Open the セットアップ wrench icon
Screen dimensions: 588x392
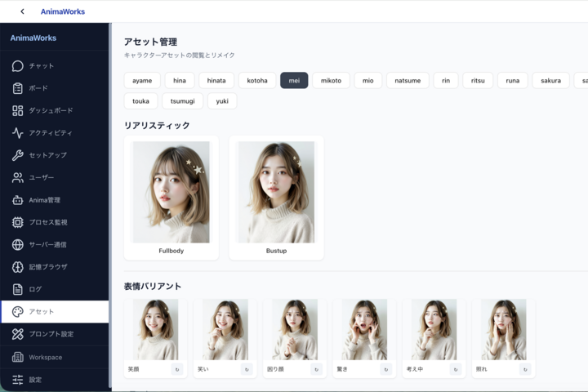[18, 155]
